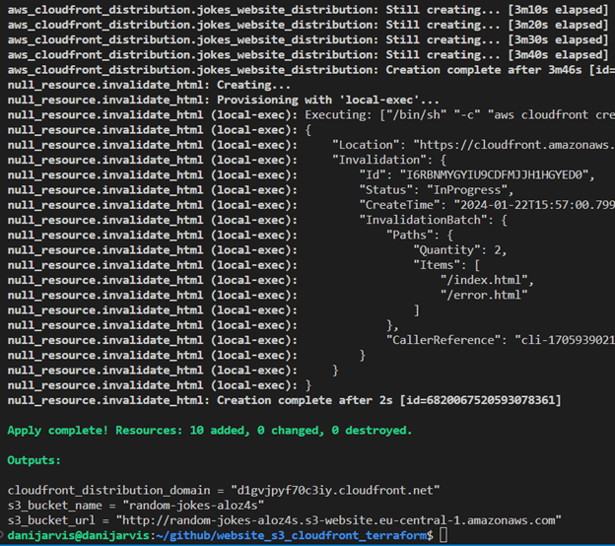The image size is (615, 546).
Task: Click the "InProgress" status value
Action: coord(472,190)
